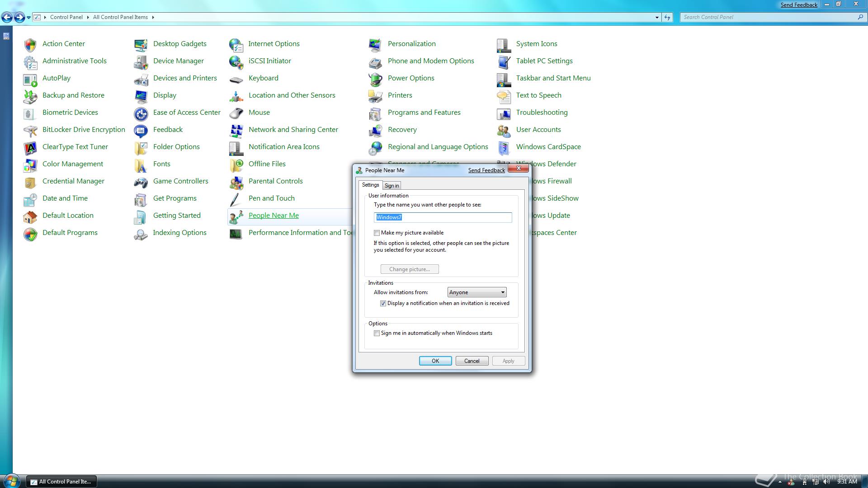Click the Back navigation arrow

(x=7, y=18)
